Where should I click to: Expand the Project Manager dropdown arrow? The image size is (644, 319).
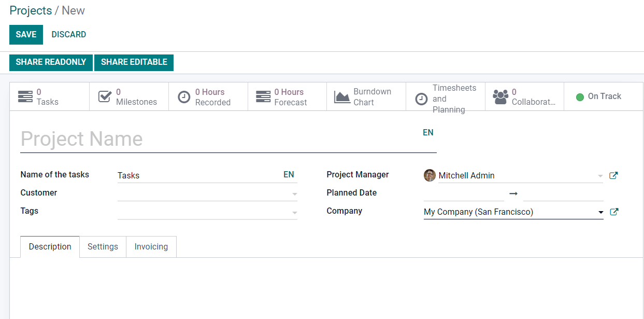pos(600,176)
